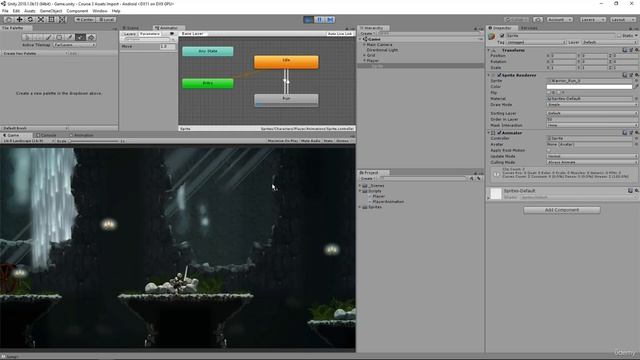
Task: Click Project search by type icon
Action: [471, 178]
